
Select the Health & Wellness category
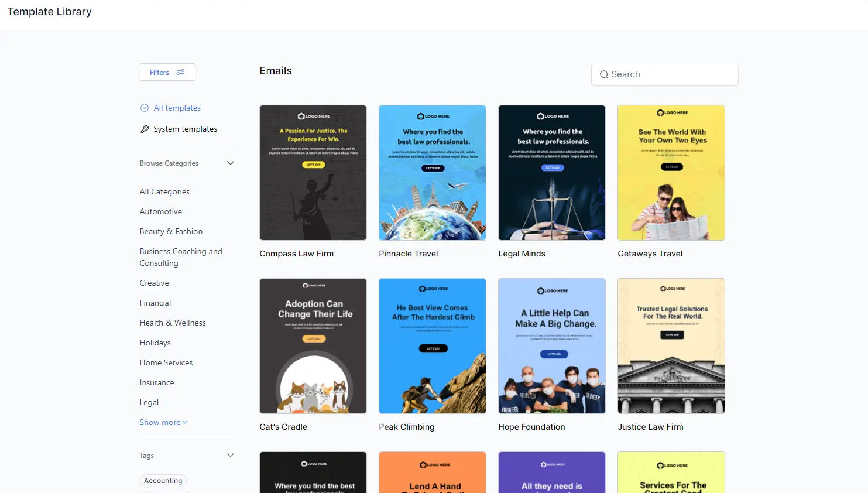pyautogui.click(x=173, y=323)
